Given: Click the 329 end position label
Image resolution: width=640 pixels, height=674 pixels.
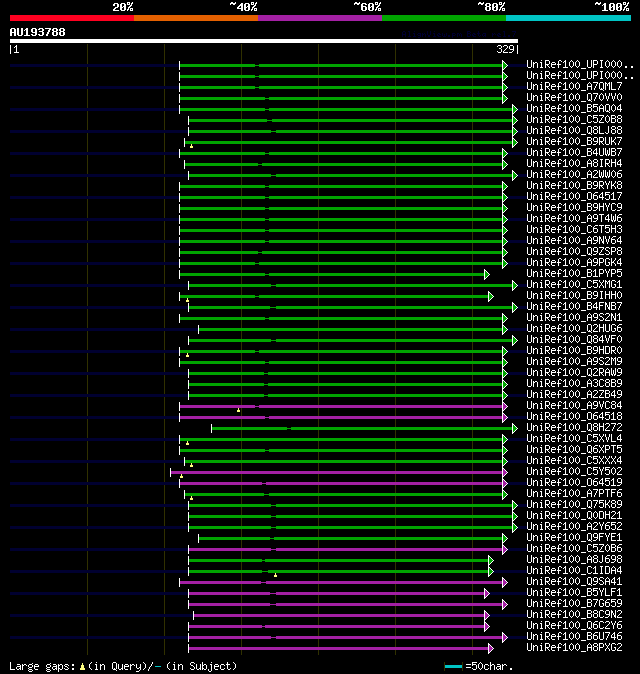Looking at the screenshot, I should (x=505, y=49).
